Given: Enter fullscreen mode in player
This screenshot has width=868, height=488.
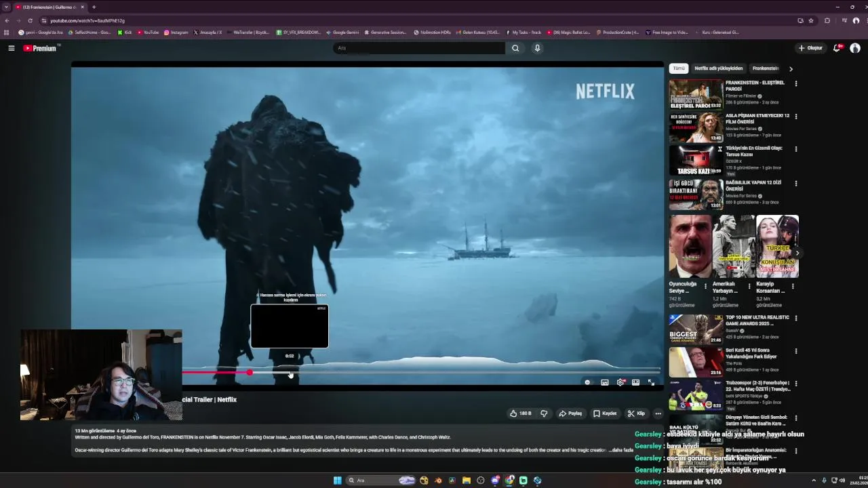Looking at the screenshot, I should 651,382.
